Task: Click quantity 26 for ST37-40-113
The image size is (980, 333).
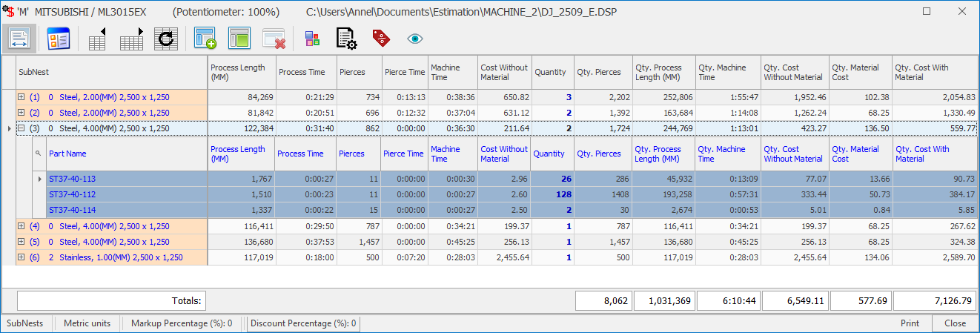Action: tap(567, 179)
